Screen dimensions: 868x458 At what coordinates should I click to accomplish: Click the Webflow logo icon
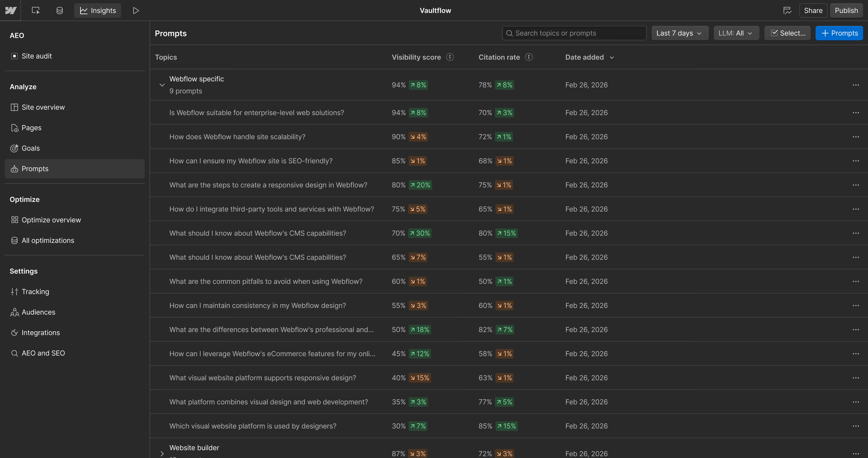pyautogui.click(x=11, y=11)
